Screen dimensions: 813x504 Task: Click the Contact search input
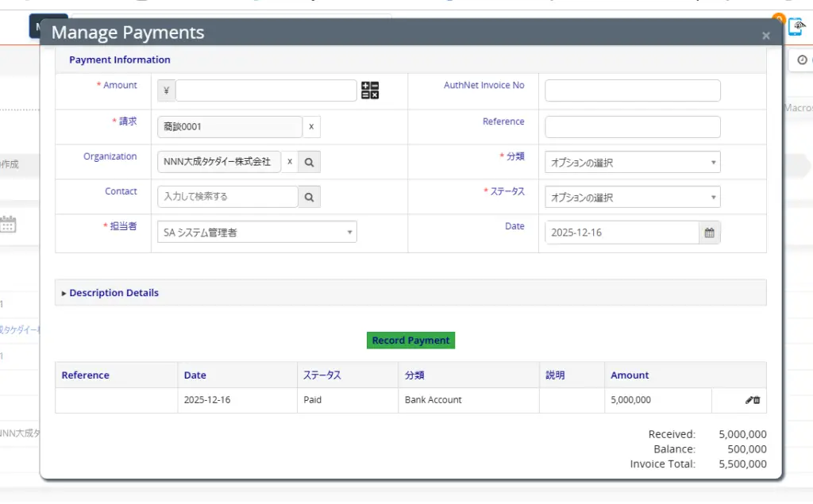(228, 197)
